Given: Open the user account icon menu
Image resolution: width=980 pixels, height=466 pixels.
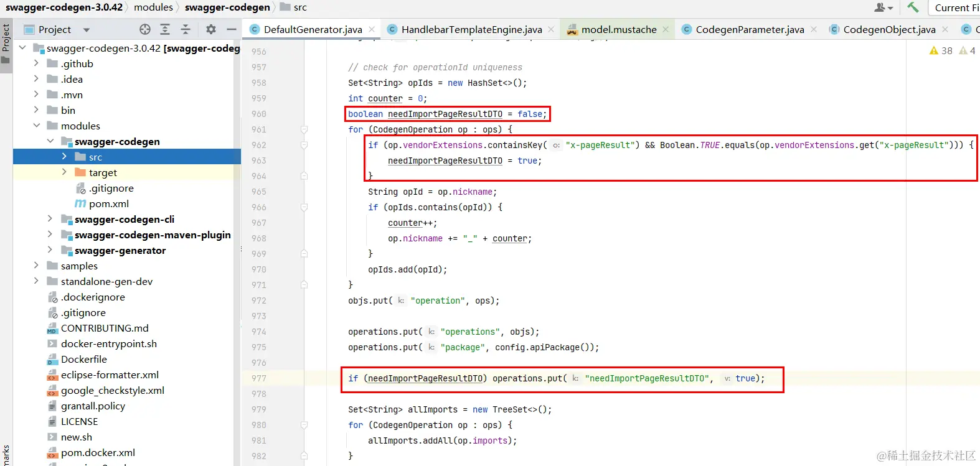Looking at the screenshot, I should 883,7.
